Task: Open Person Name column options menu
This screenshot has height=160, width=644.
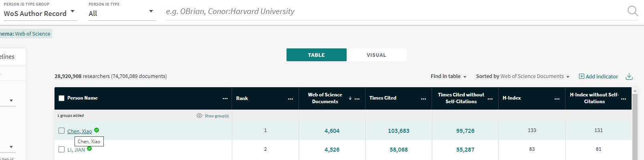Action: click(x=225, y=98)
